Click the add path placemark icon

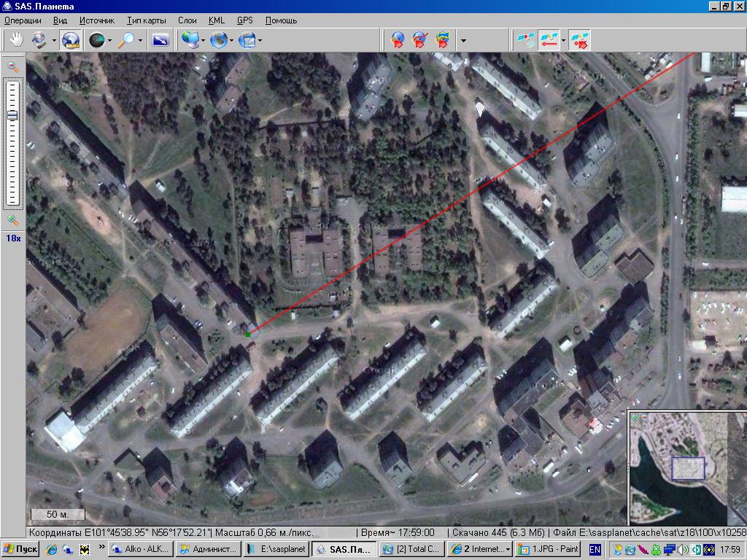[x=419, y=40]
